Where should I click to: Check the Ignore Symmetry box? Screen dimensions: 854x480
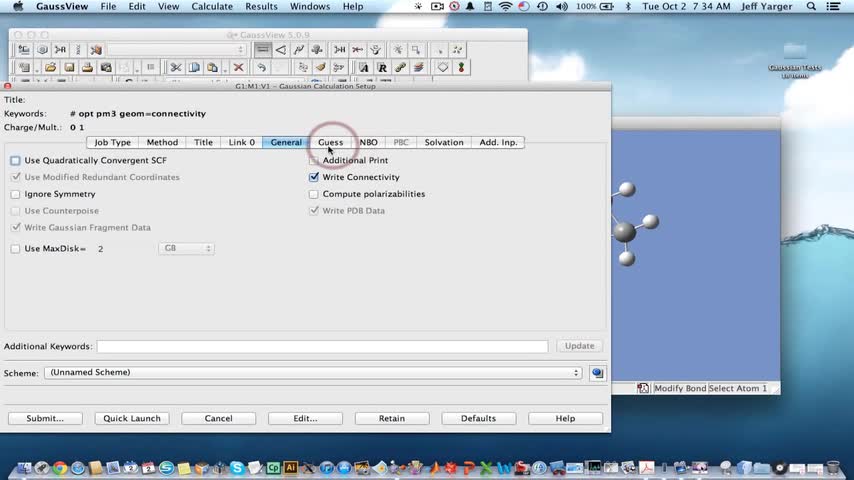coord(15,195)
